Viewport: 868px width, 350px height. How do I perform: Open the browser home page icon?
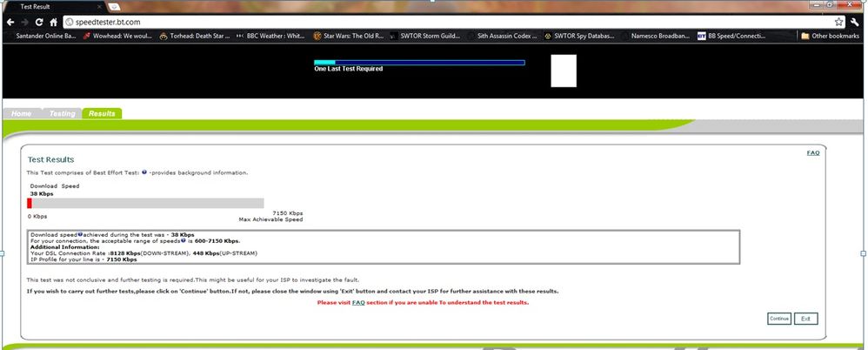[x=54, y=22]
